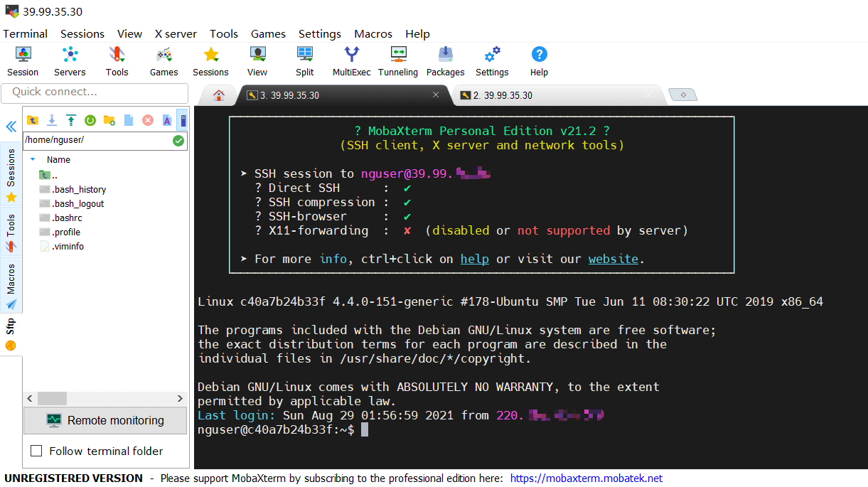Click the scrollbar right arrow in file list

(x=181, y=399)
